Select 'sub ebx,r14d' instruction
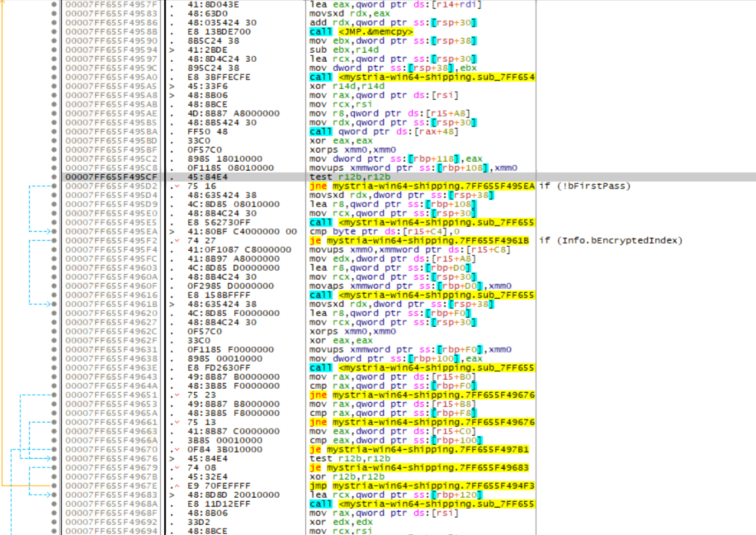Screen dimensions: 756x535 (344, 50)
